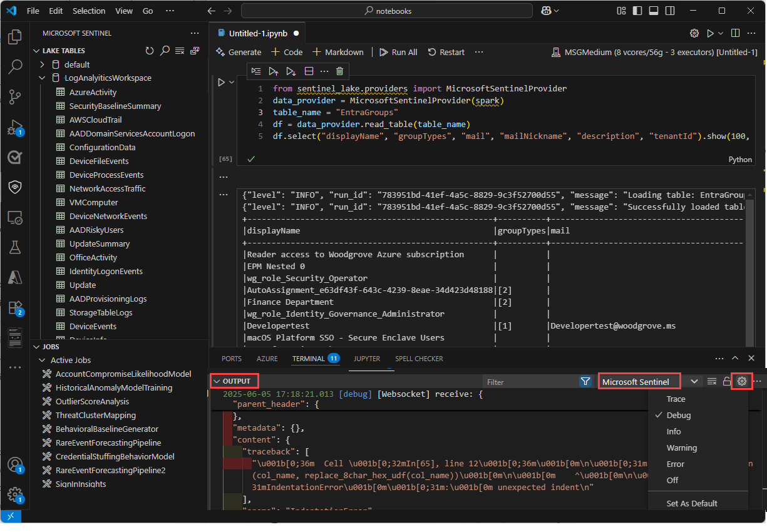Open the Accounts menu in the activity bar
The image size is (767, 532).
click(15, 465)
